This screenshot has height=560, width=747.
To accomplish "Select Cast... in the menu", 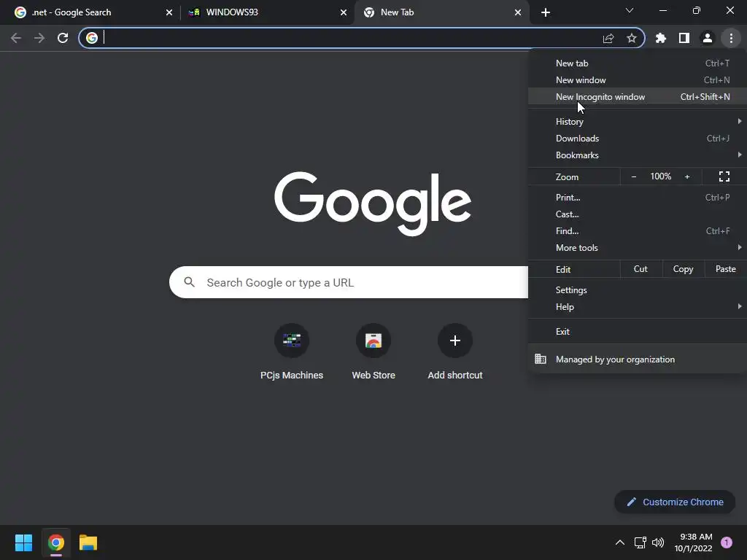I will click(638, 214).
